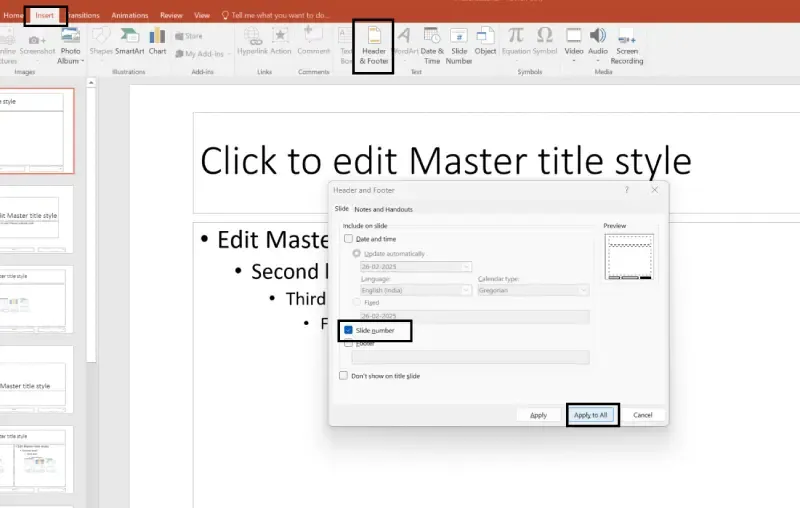The width and height of the screenshot is (800, 508).
Task: Insert a Text Box
Action: [x=345, y=46]
